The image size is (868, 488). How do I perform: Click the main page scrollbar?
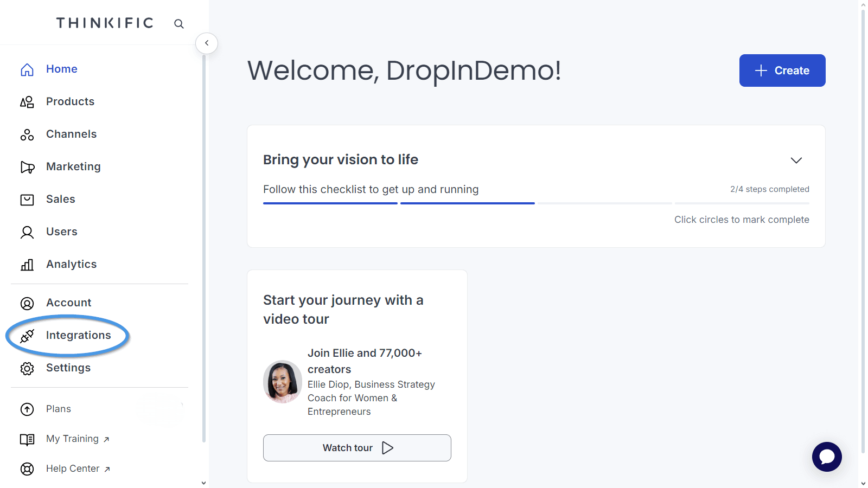pos(863,231)
